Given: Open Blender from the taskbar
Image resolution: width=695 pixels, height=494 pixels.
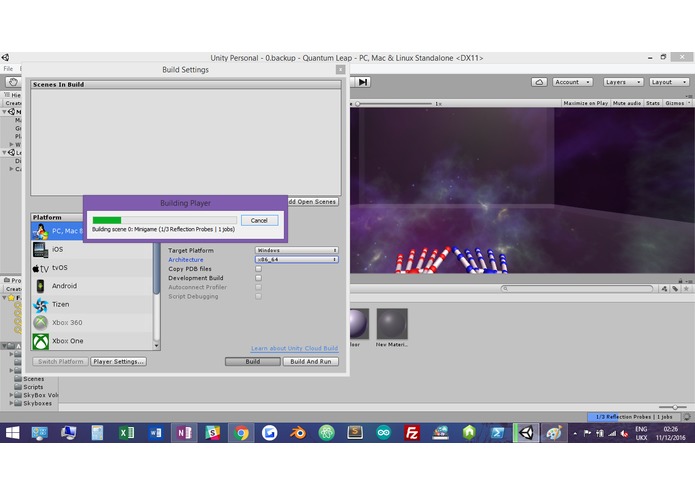Looking at the screenshot, I should pos(298,432).
